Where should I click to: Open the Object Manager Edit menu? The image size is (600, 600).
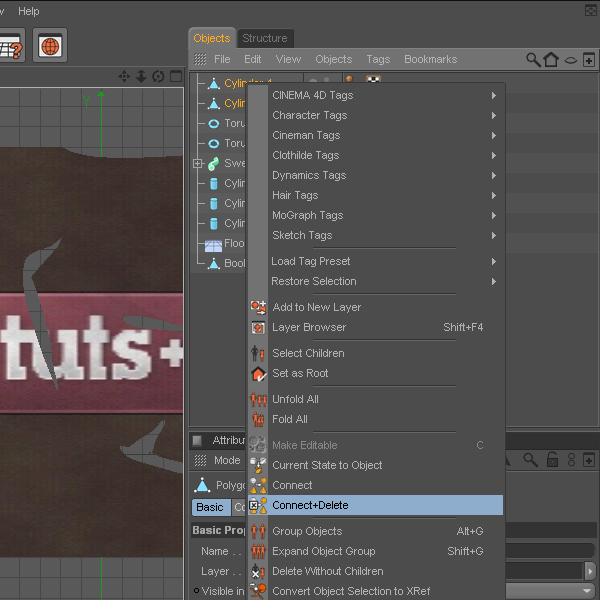point(253,59)
